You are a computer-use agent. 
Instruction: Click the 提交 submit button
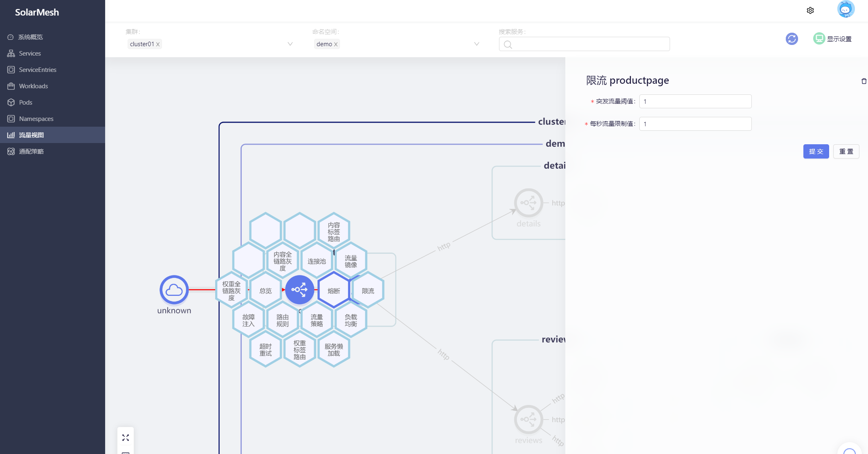point(816,151)
